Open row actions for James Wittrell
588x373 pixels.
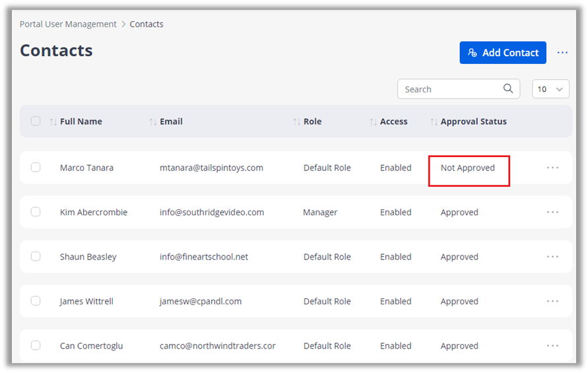(552, 301)
